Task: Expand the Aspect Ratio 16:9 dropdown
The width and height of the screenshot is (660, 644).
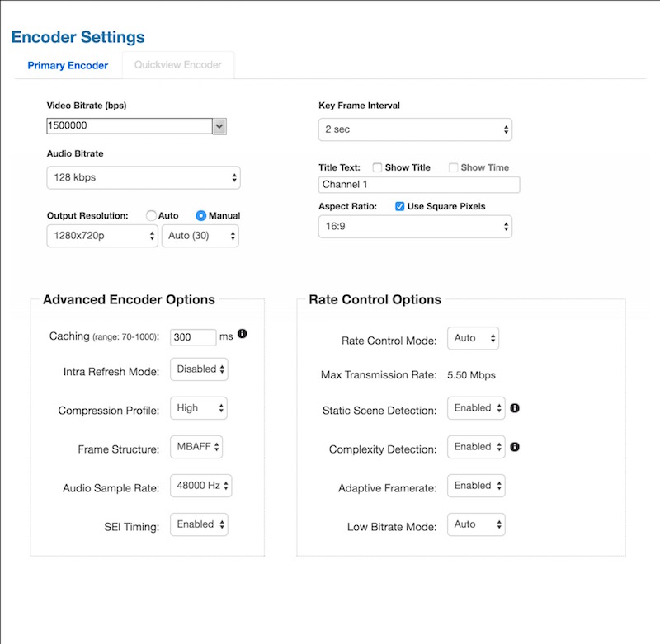Action: click(x=415, y=226)
